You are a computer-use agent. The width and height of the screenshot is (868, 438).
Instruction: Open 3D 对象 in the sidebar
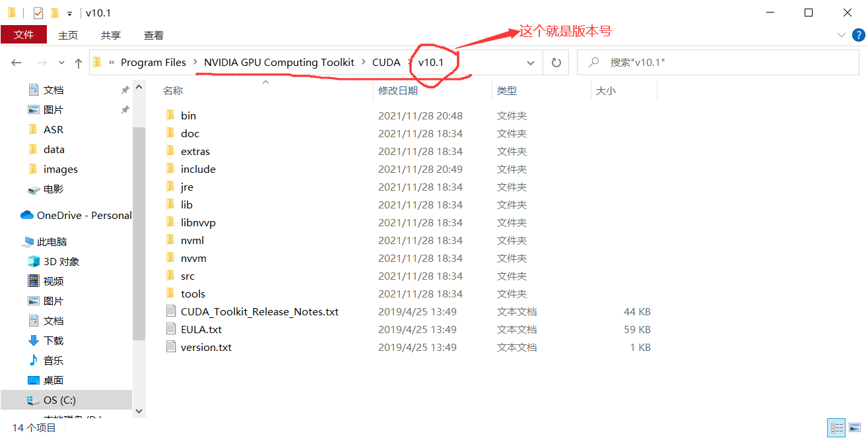pyautogui.click(x=53, y=261)
